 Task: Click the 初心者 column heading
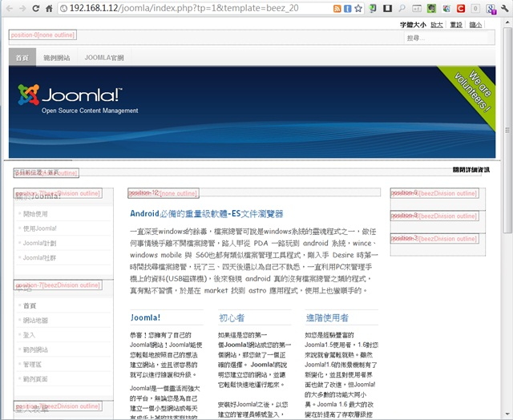[232, 317]
